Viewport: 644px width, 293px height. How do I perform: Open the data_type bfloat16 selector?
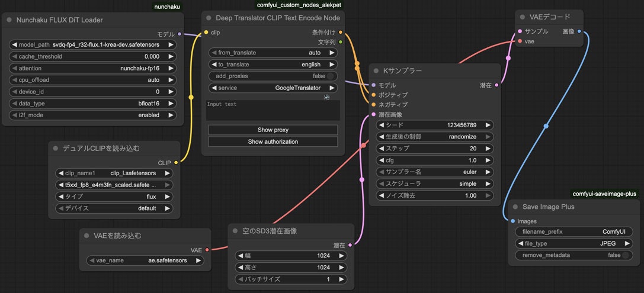(92, 104)
